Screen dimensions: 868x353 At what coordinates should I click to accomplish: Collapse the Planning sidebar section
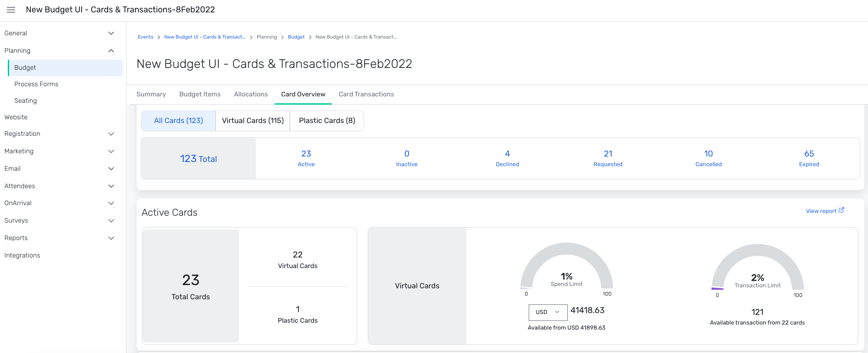click(111, 50)
